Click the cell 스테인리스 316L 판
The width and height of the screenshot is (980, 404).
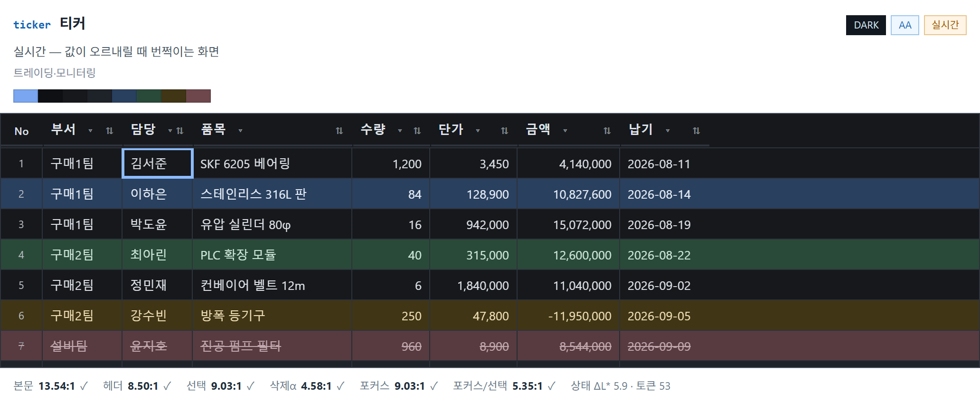[272, 194]
